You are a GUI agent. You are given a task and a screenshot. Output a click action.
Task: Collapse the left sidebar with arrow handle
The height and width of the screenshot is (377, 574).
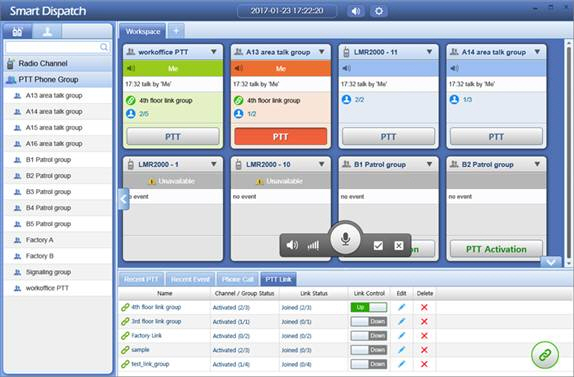(124, 199)
